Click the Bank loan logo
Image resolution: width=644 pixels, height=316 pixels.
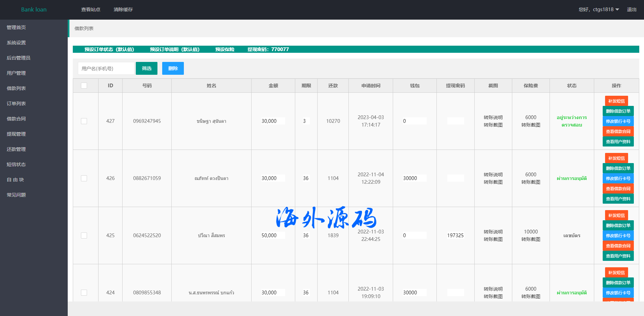tap(34, 9)
